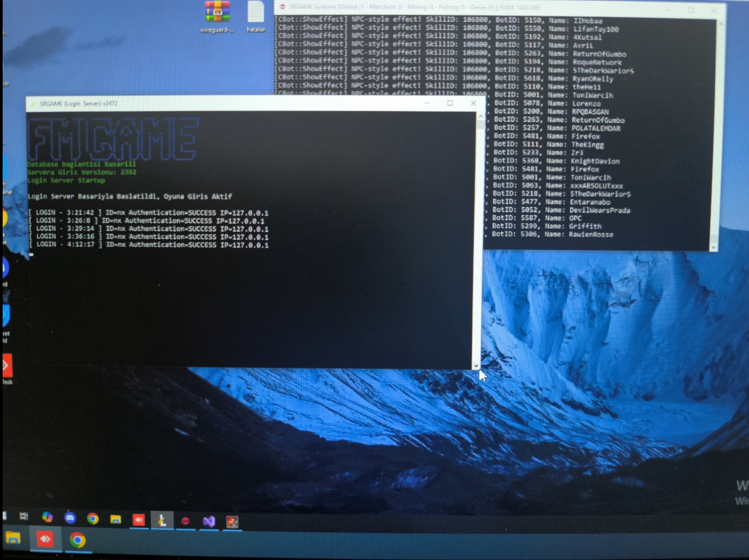Select the lightning L app in taskbar
The width and height of the screenshot is (749, 560).
click(162, 521)
